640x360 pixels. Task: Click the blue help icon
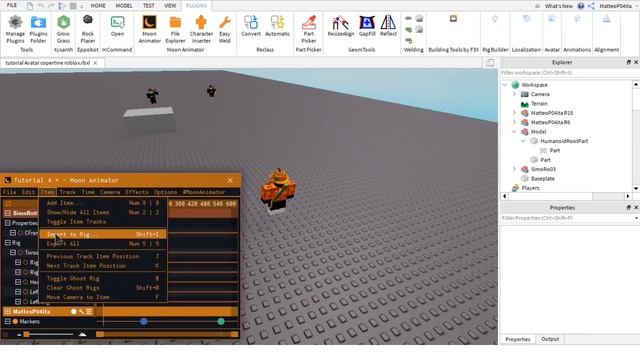tap(581, 6)
